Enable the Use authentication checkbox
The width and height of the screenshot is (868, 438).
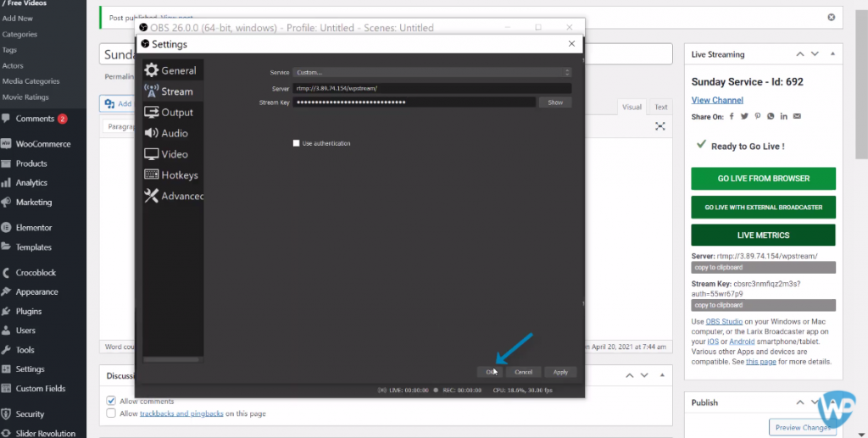[296, 143]
